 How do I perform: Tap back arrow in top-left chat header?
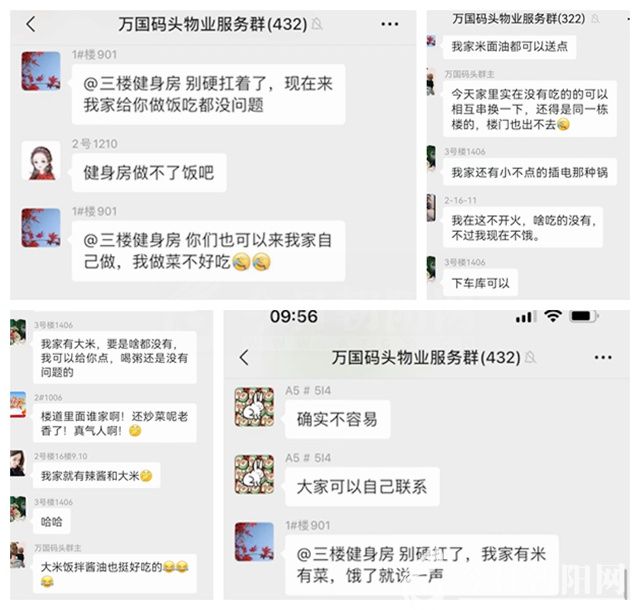click(31, 24)
